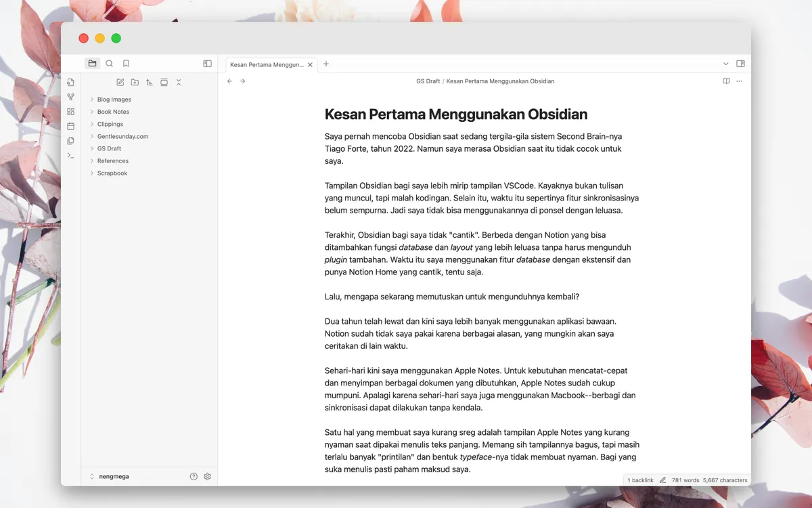Click pencil editing mode icon in status bar
This screenshot has width=812, height=508.
coord(662,480)
